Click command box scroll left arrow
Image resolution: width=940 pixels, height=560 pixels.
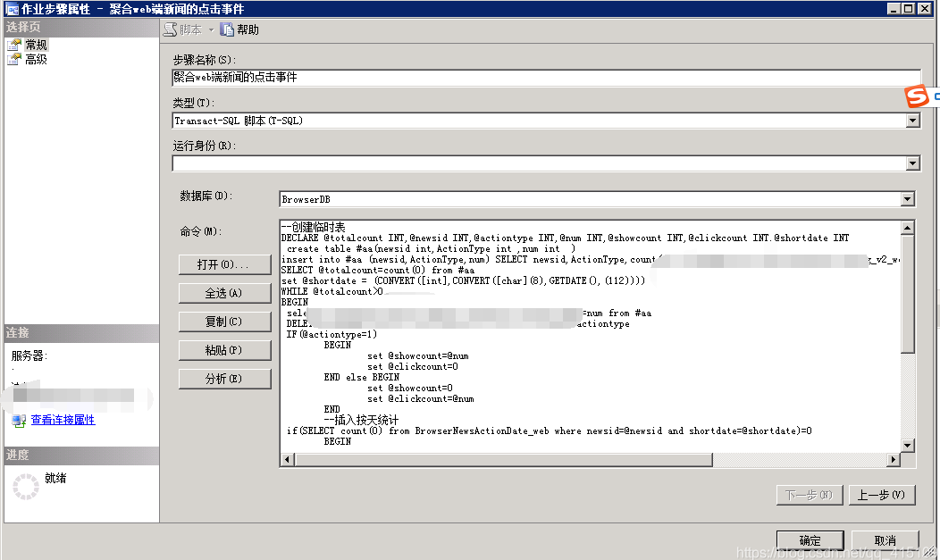click(287, 459)
